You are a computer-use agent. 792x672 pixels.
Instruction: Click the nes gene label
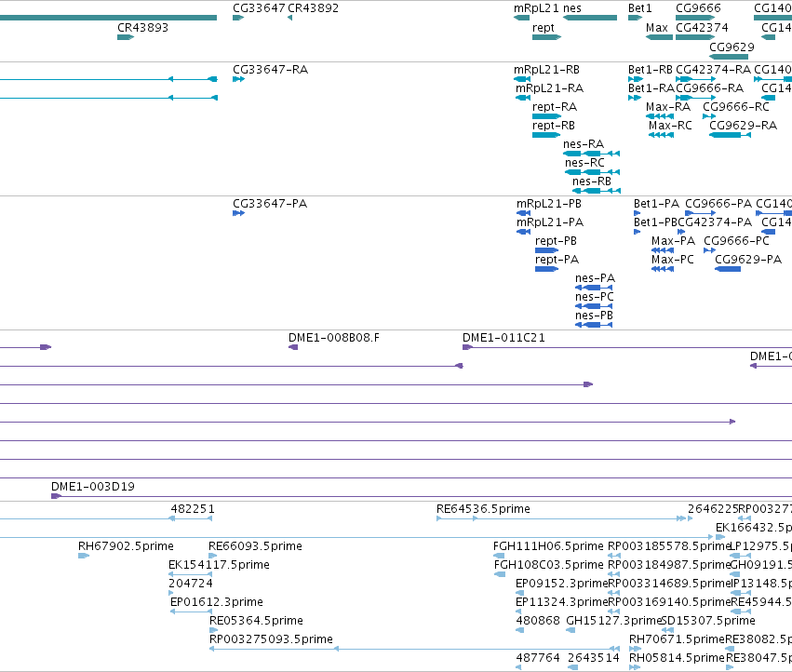[x=571, y=8]
